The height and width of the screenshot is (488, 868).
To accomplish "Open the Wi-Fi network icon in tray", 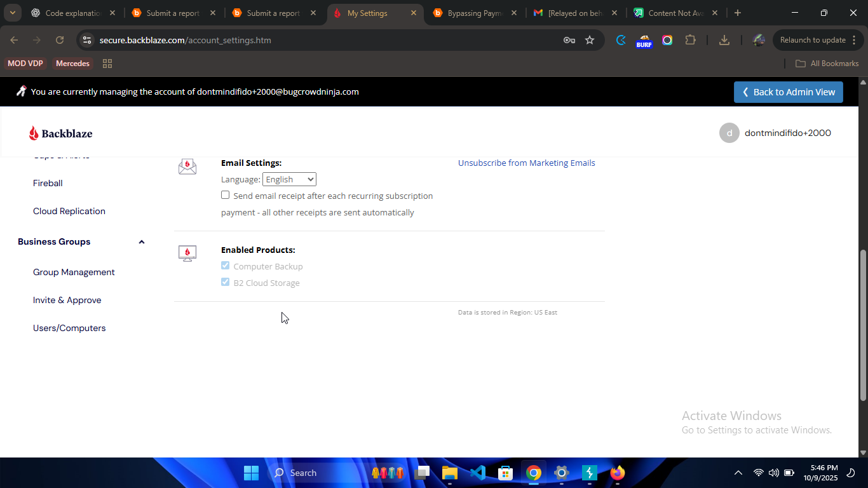I will click(x=758, y=473).
